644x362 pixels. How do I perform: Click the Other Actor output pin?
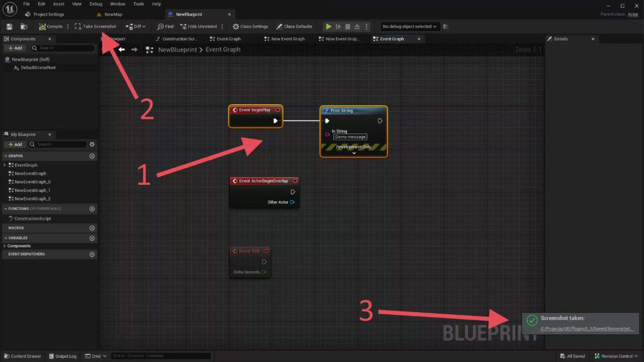click(292, 202)
